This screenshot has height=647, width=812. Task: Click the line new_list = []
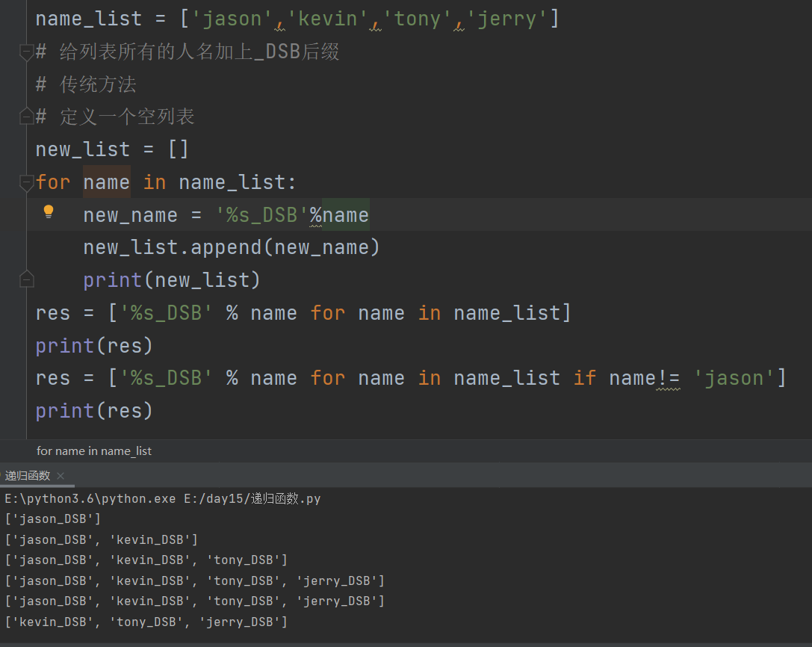(112, 149)
